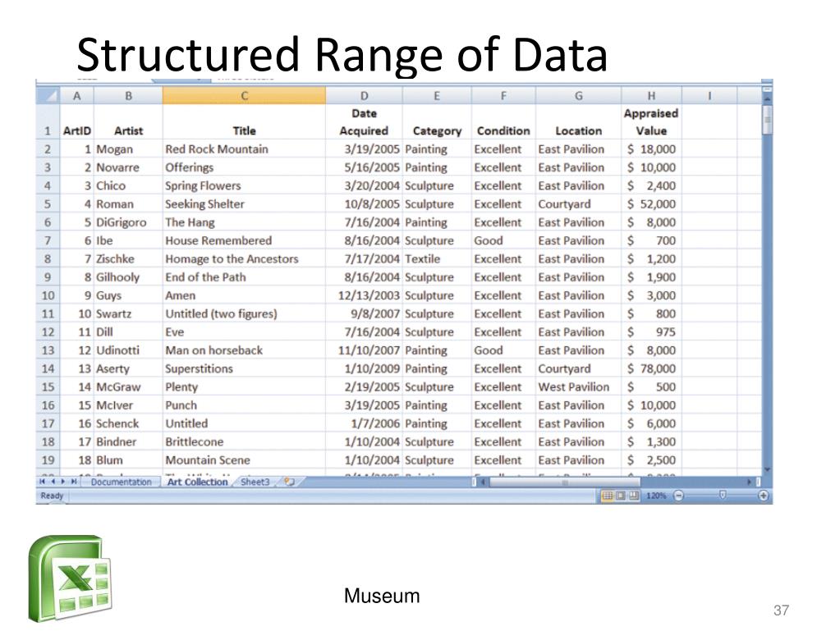Select column D header
Screen dimensions: 840x640
pyautogui.click(x=364, y=96)
